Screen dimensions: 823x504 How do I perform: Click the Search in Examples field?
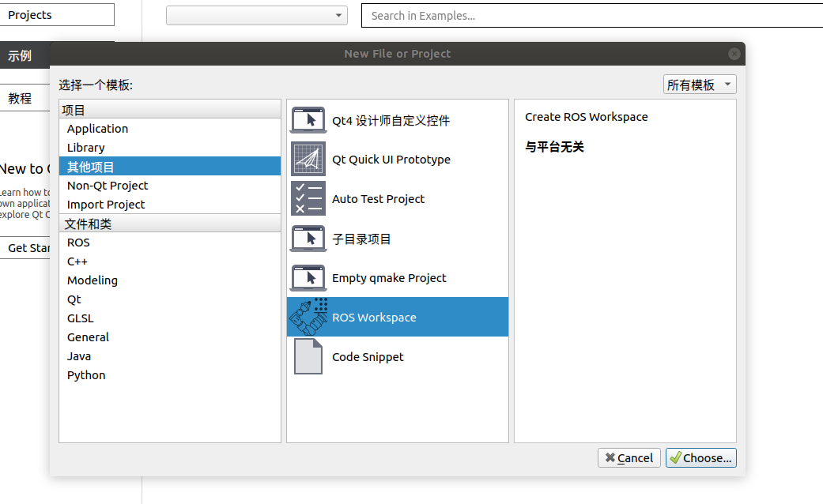coord(592,16)
